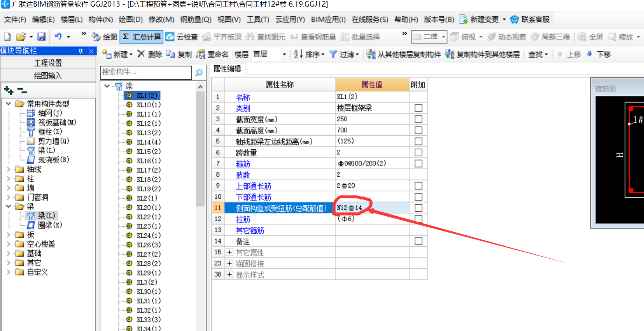Toggle 附加 checkbox for 备注 row
The width and height of the screenshot is (644, 331).
tap(418, 241)
